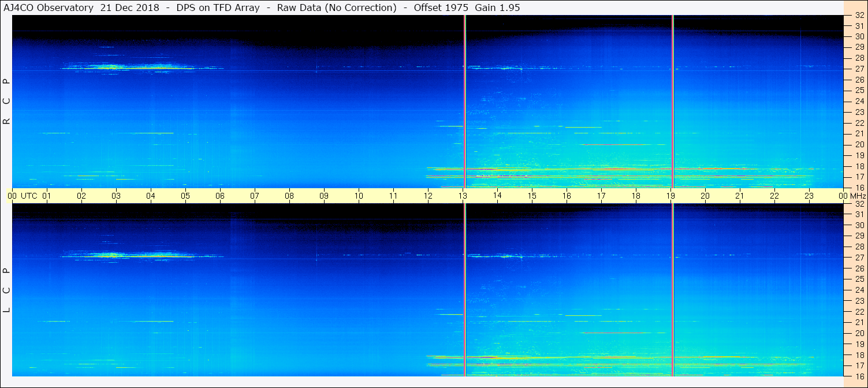Select hour label 15 on the UTC axis

coord(532,196)
